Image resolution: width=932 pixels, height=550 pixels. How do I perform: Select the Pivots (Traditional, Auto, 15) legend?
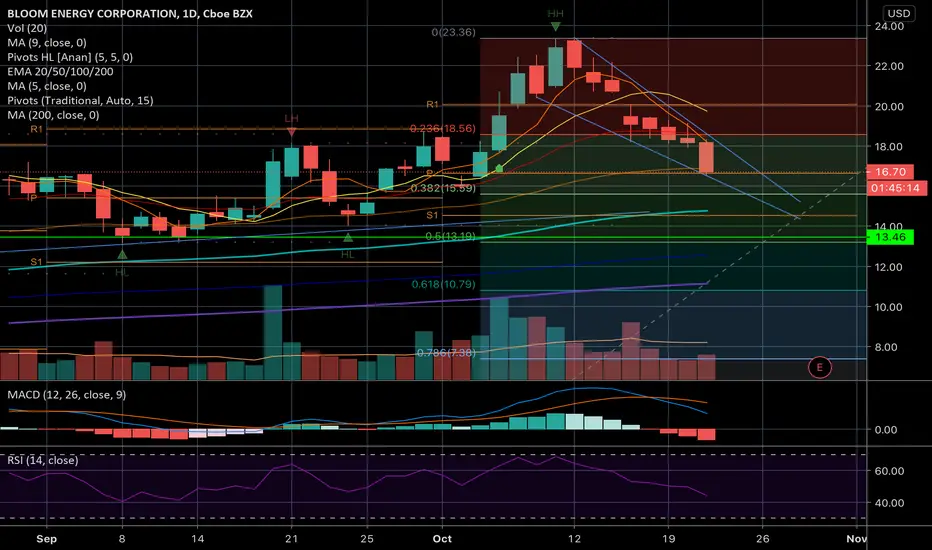80,100
